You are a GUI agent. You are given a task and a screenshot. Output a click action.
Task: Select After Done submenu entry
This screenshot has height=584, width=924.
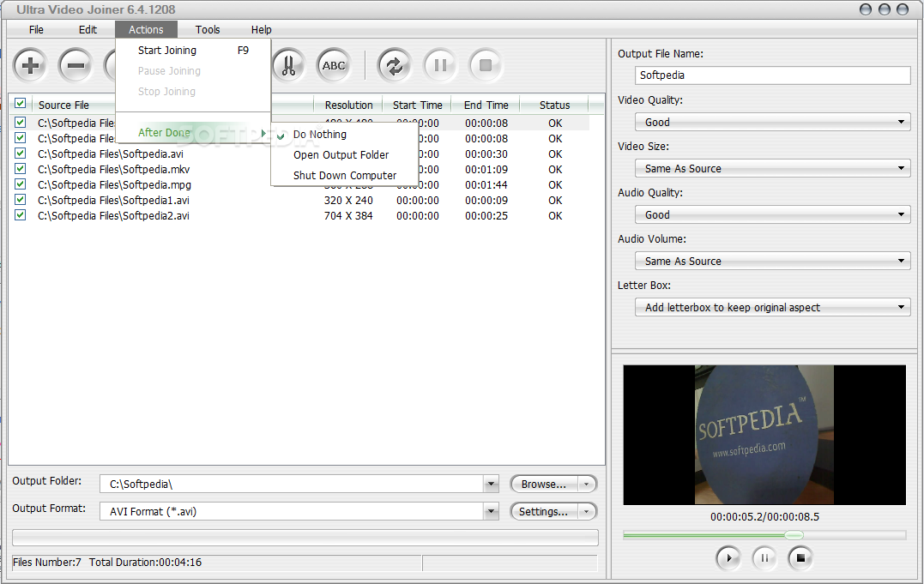click(x=193, y=133)
